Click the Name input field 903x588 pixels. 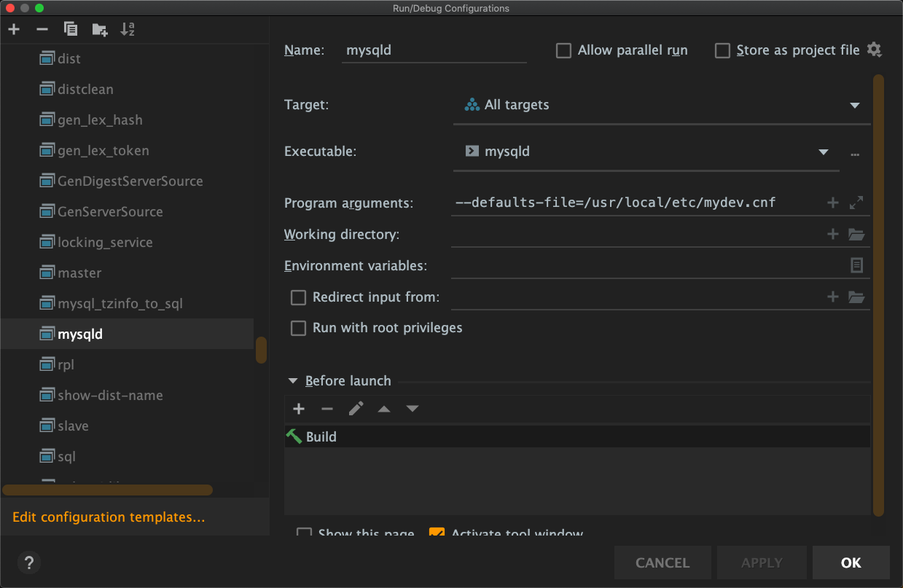434,50
